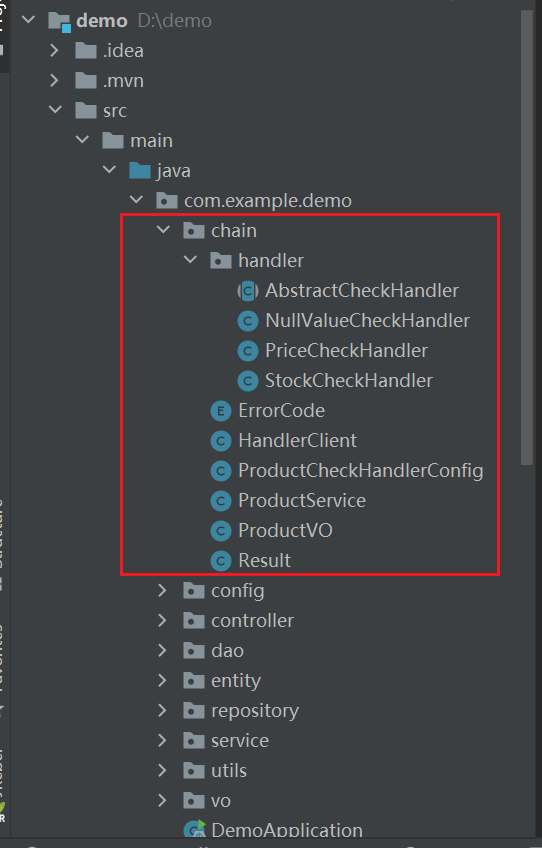Collapse the main folder chevron

click(x=82, y=140)
